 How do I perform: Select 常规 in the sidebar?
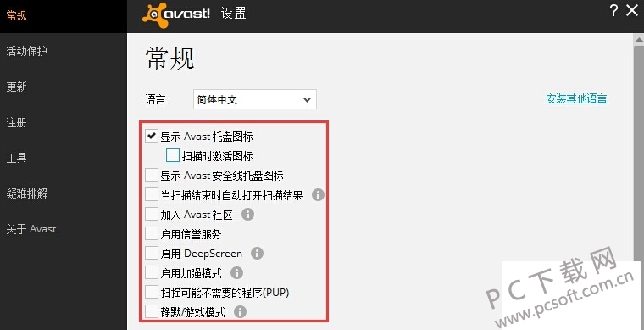(64, 16)
